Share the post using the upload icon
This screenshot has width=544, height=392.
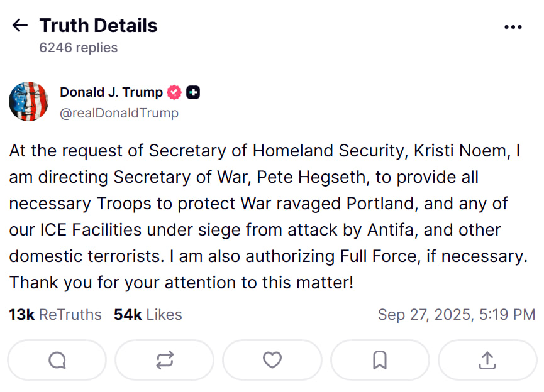pyautogui.click(x=487, y=360)
